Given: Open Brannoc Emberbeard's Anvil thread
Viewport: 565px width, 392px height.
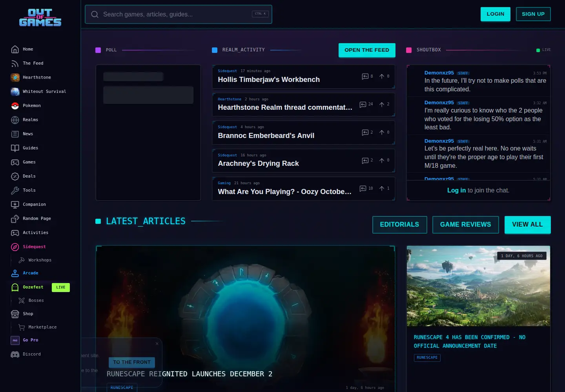Looking at the screenshot, I should tap(266, 136).
